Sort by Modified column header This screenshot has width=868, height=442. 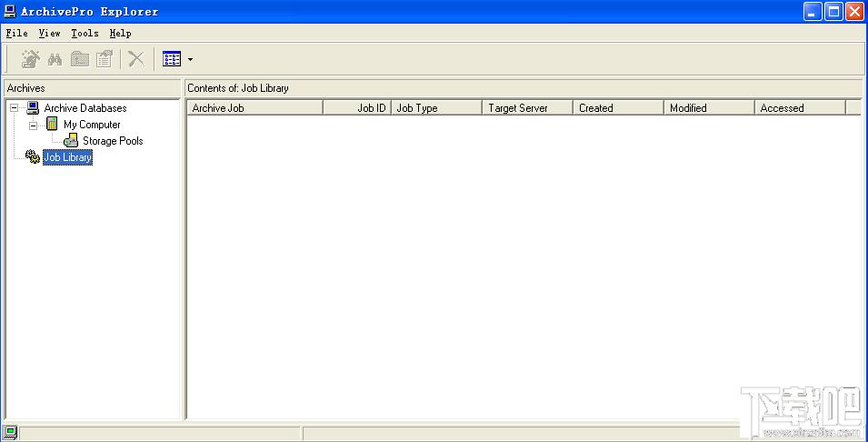click(709, 108)
